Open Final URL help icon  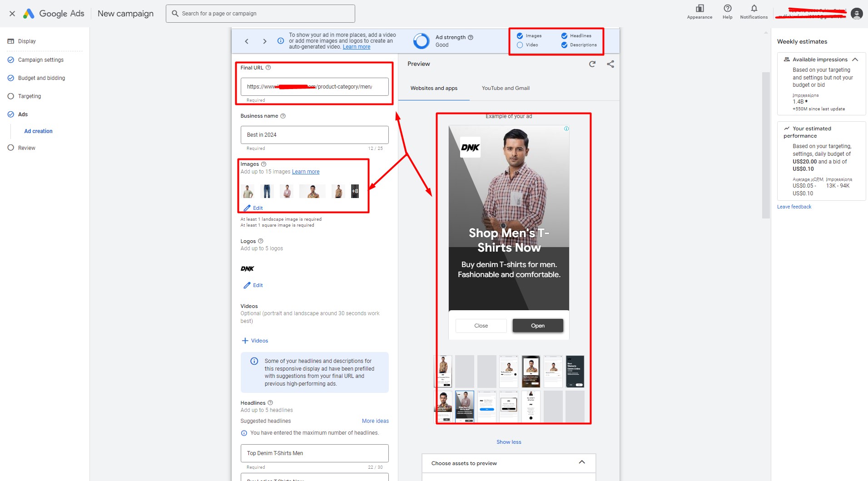268,68
